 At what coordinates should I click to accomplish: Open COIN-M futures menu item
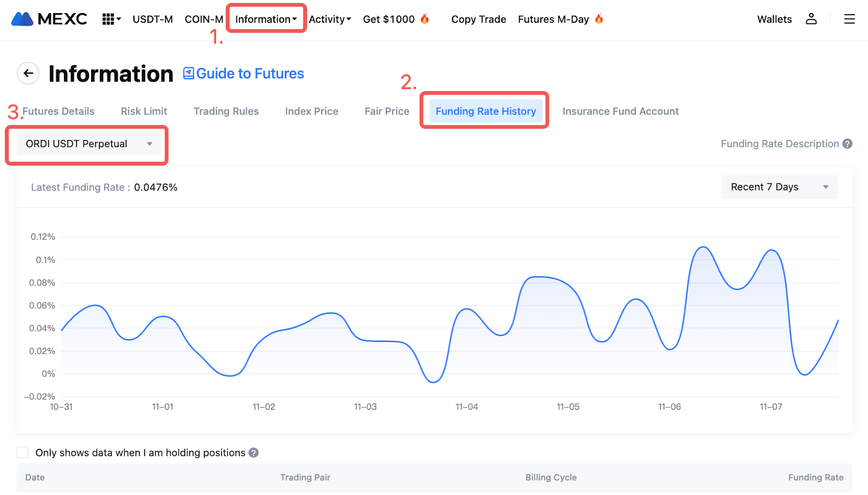tap(204, 19)
